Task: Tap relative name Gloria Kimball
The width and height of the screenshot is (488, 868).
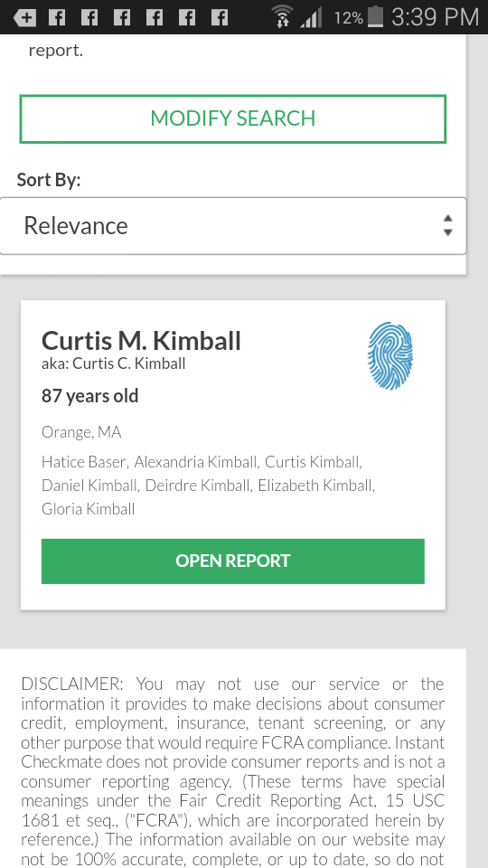Action: 88,509
